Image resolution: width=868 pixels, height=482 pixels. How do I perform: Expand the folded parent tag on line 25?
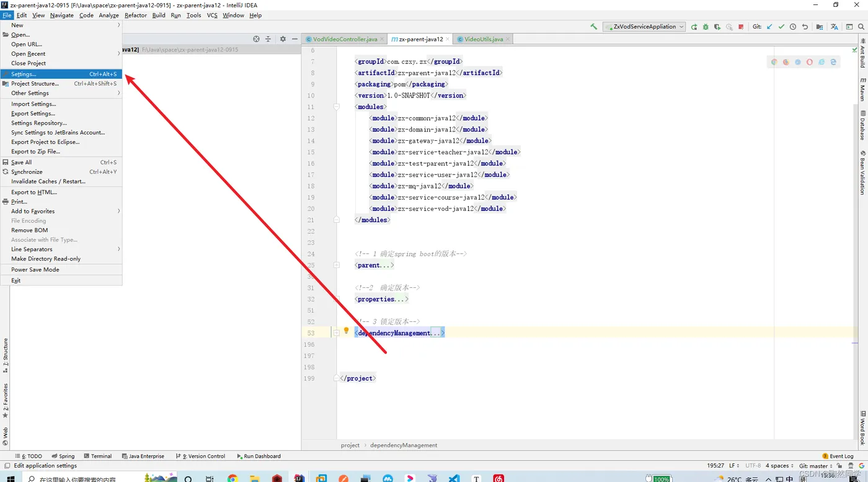(x=337, y=265)
